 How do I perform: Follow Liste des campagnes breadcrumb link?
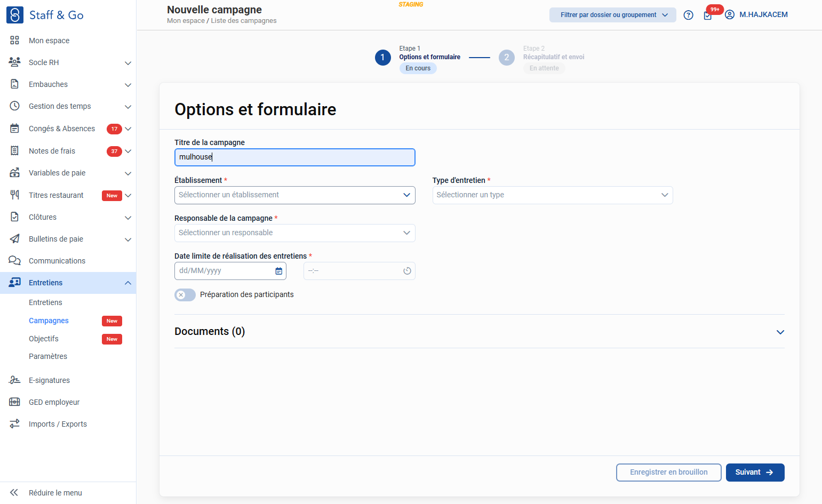[x=244, y=21]
